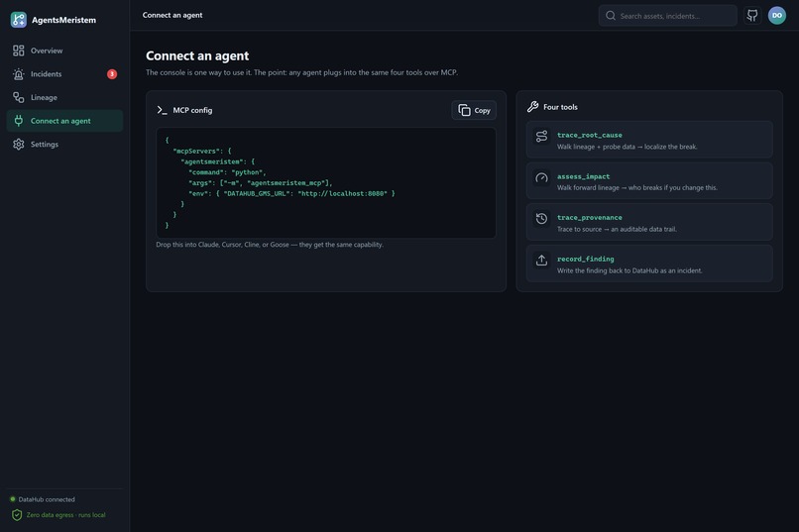Image resolution: width=799 pixels, height=532 pixels.
Task: Go to Incidents in the sidebar
Action: pyautogui.click(x=64, y=74)
